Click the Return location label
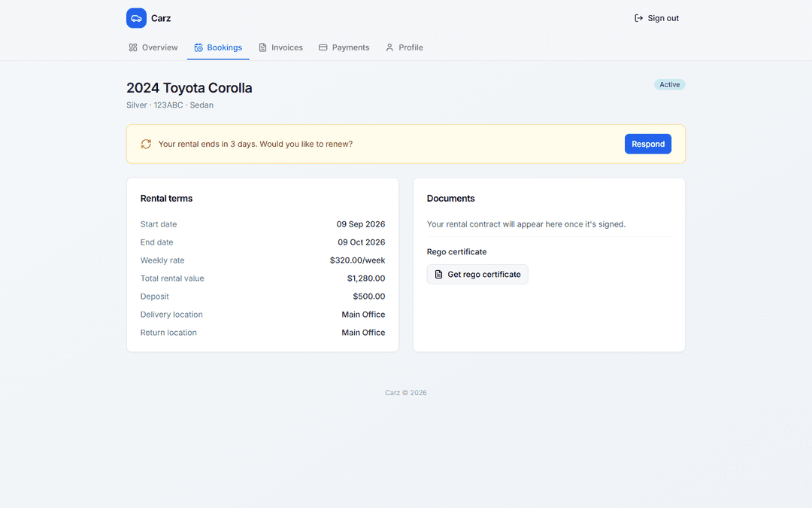 pos(169,333)
